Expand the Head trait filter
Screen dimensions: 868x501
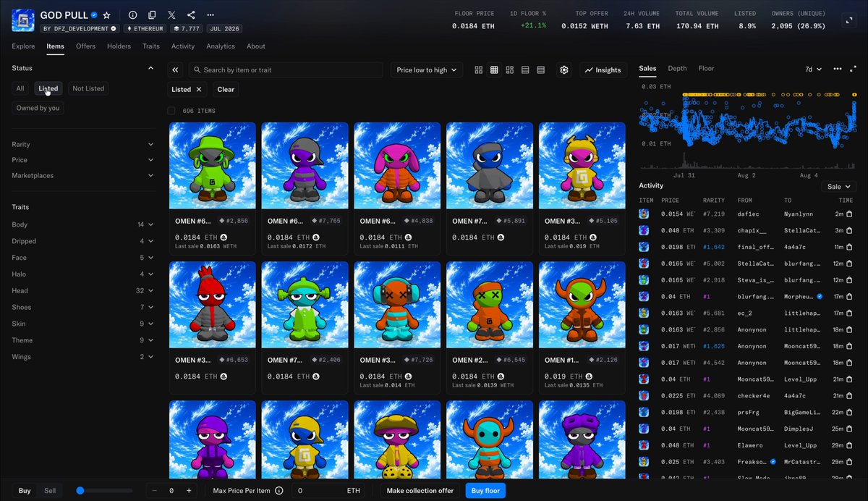(x=82, y=290)
